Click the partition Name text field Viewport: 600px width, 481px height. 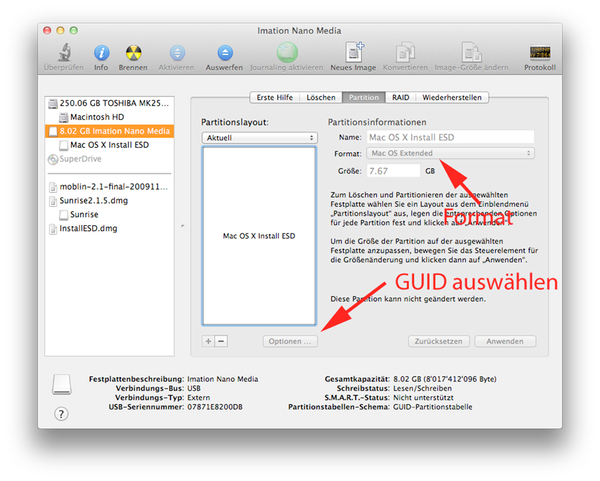(450, 136)
